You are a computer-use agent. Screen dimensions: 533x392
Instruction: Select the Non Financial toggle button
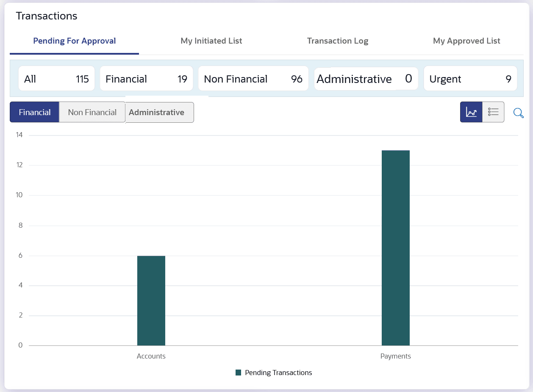pos(92,112)
